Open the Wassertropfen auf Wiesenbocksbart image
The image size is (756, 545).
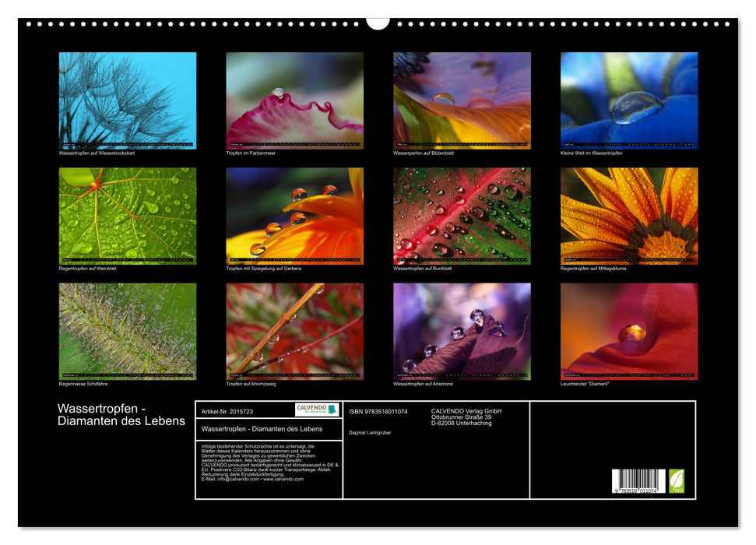point(128,100)
